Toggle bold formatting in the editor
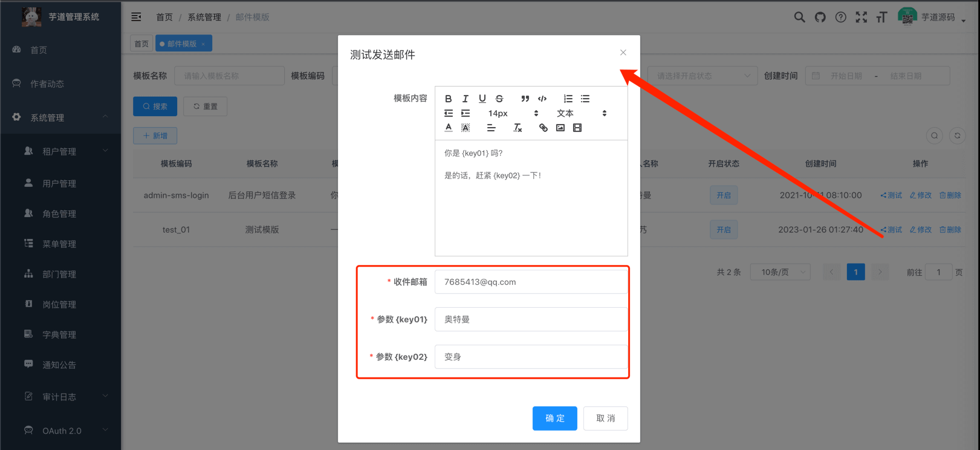The image size is (980, 450). pos(448,99)
